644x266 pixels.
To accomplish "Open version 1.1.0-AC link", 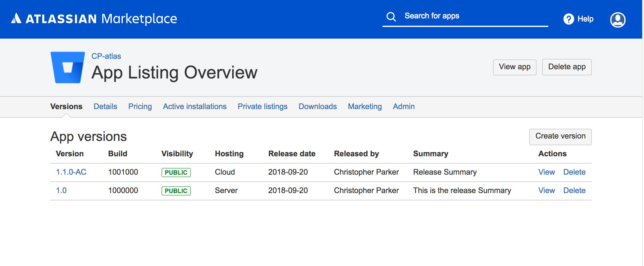I will [71, 172].
